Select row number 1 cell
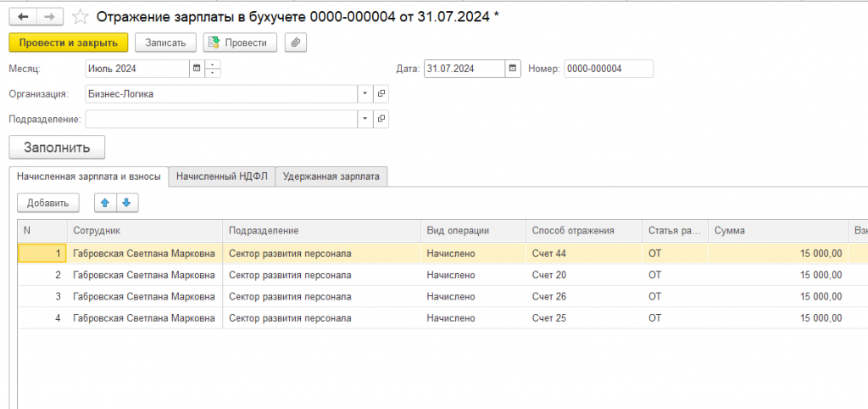Image resolution: width=868 pixels, height=409 pixels. pos(42,254)
